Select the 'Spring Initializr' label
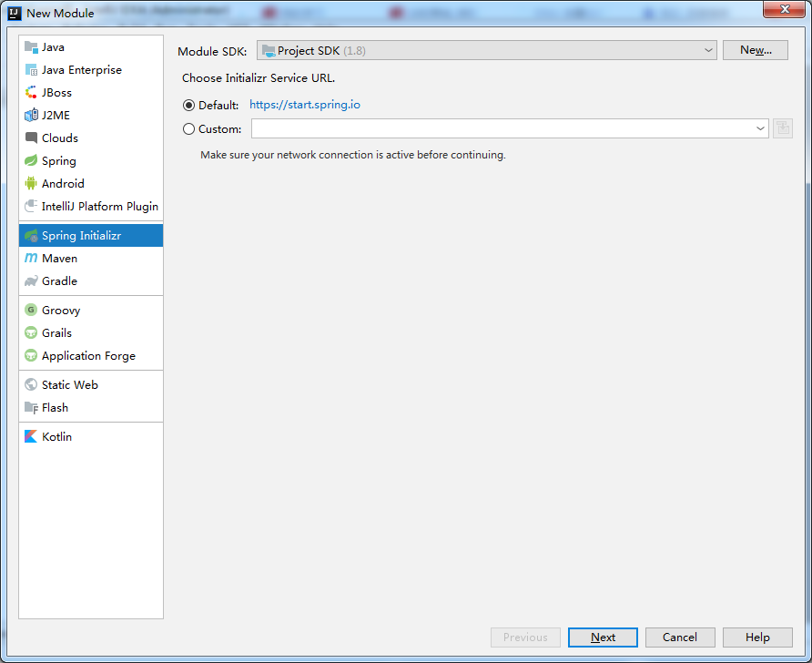This screenshot has width=812, height=663. pyautogui.click(x=81, y=236)
